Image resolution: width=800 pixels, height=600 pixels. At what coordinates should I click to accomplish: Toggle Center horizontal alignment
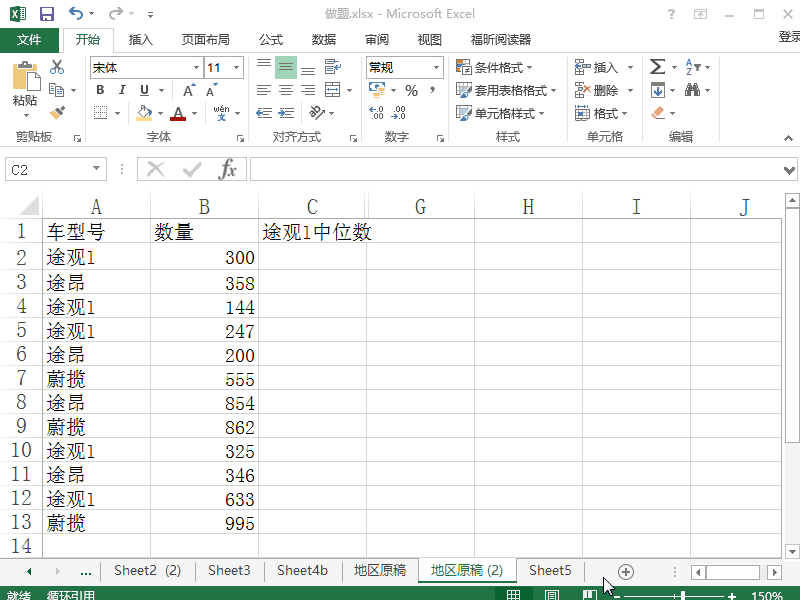286,90
